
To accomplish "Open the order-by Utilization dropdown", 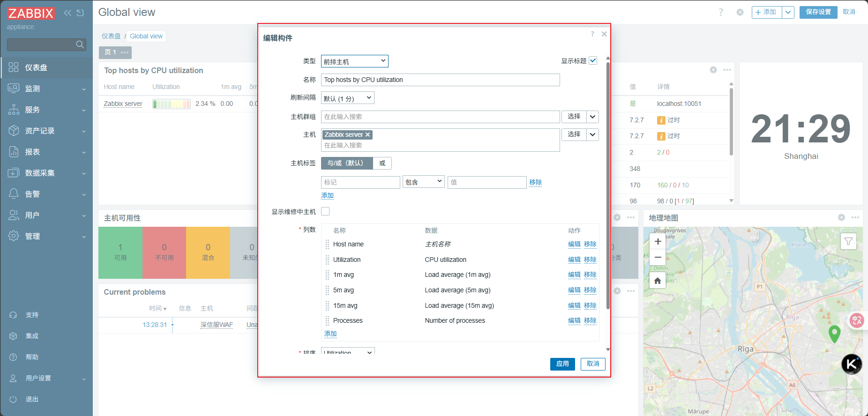I will pyautogui.click(x=348, y=351).
